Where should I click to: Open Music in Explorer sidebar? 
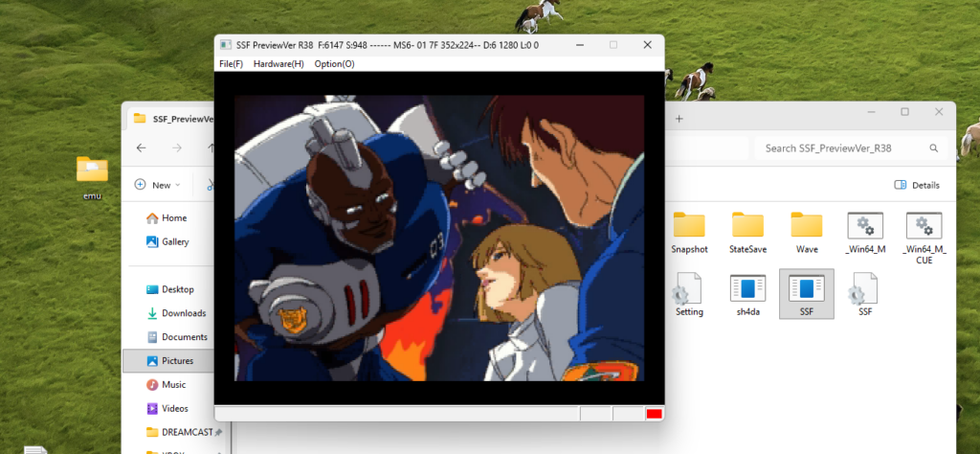166,385
